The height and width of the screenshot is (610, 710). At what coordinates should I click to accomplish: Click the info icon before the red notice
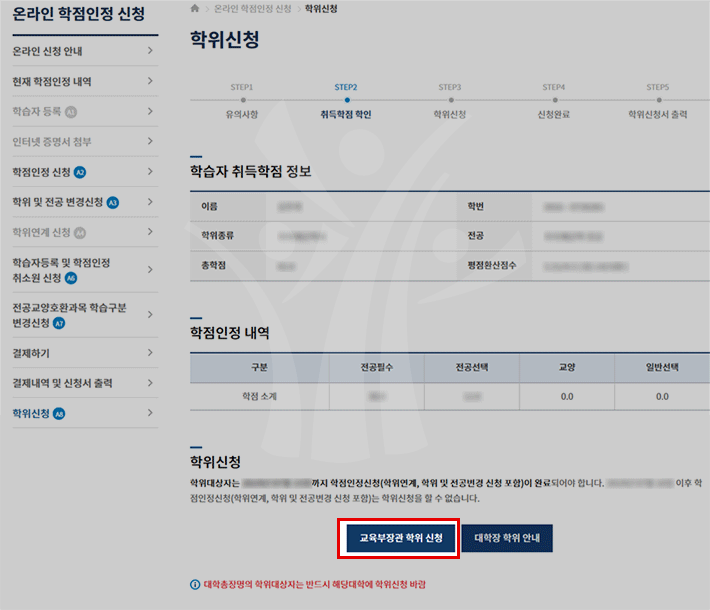tap(194, 584)
